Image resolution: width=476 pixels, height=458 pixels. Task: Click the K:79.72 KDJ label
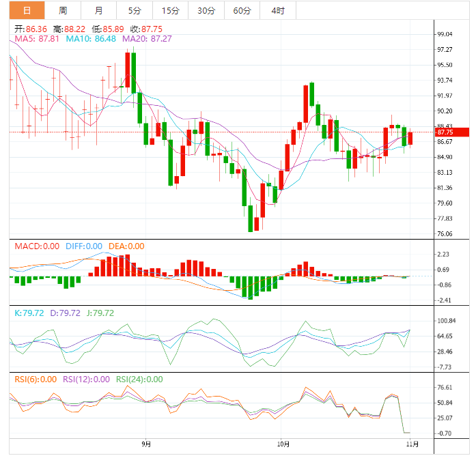[29, 313]
